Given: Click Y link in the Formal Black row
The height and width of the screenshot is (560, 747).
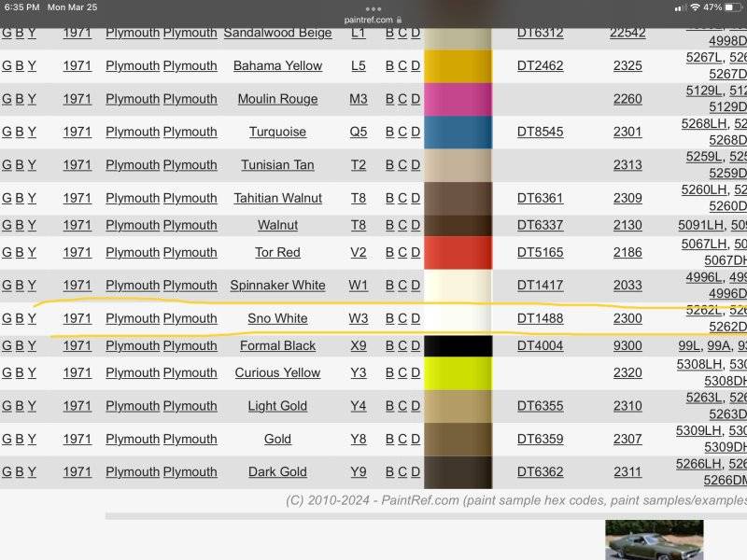Looking at the screenshot, I should (32, 345).
